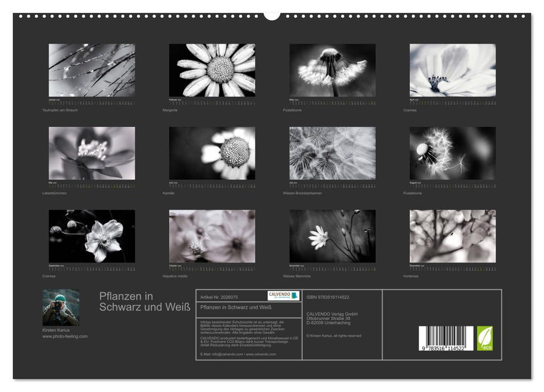
Task: Open the Hepatica nobilis October photo
Action: coord(212,236)
